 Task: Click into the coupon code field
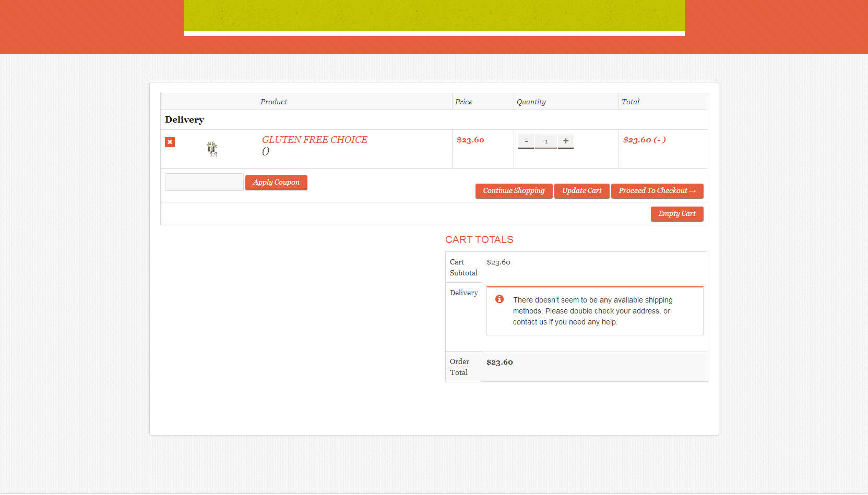[x=204, y=182]
